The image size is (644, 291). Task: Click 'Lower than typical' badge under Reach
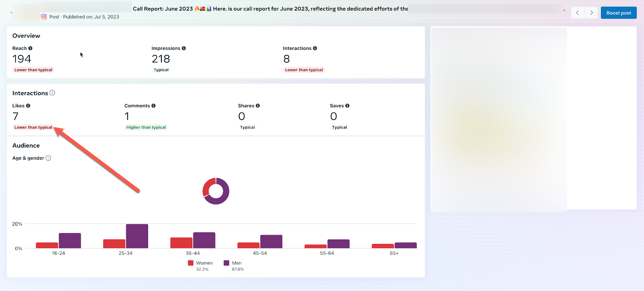[33, 70]
